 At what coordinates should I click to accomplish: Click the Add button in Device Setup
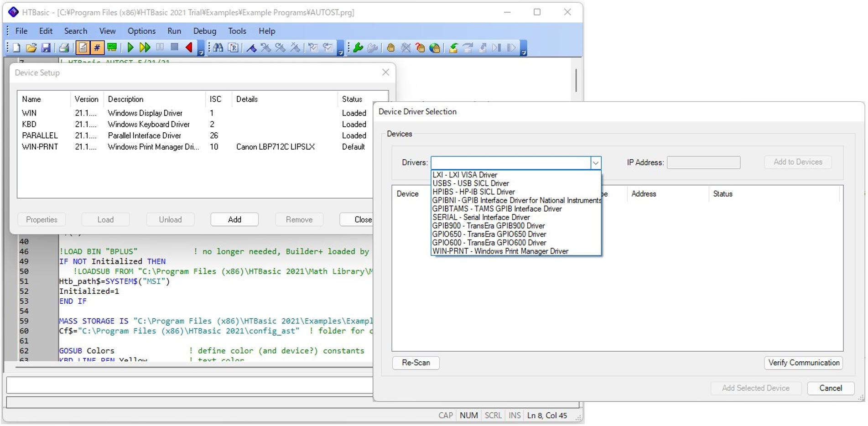(234, 219)
